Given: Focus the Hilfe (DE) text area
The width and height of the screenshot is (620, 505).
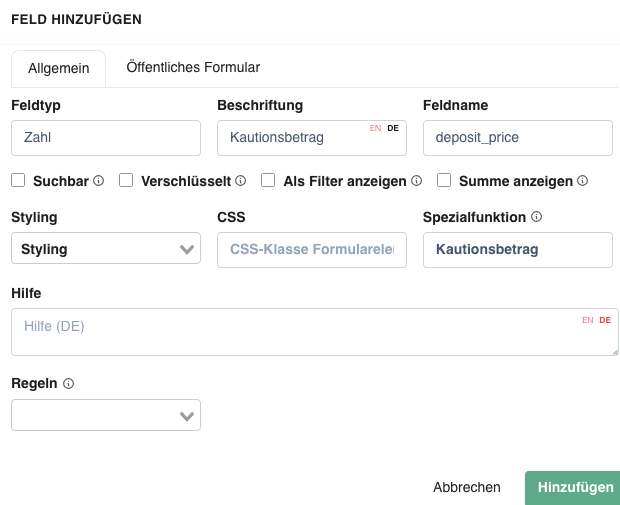Looking at the screenshot, I should pos(315,332).
